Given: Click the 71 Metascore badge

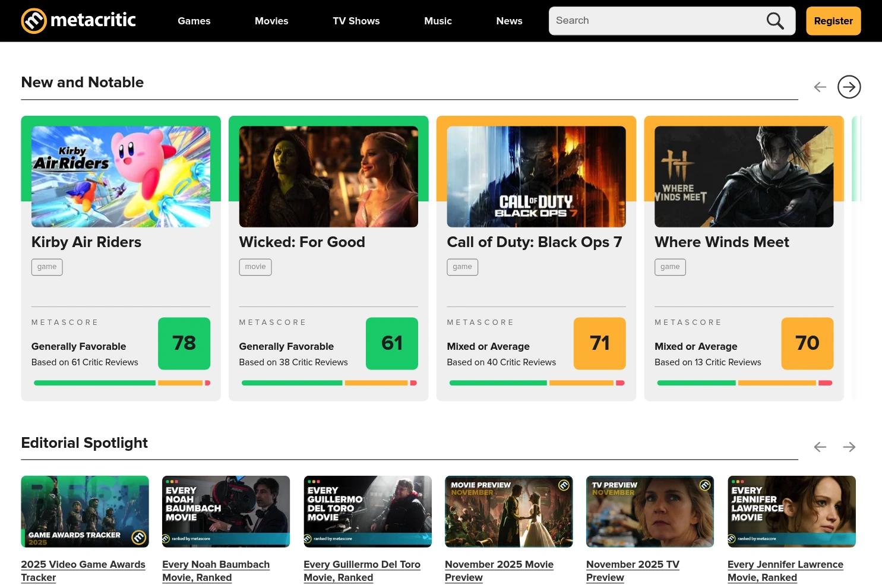Looking at the screenshot, I should 600,343.
